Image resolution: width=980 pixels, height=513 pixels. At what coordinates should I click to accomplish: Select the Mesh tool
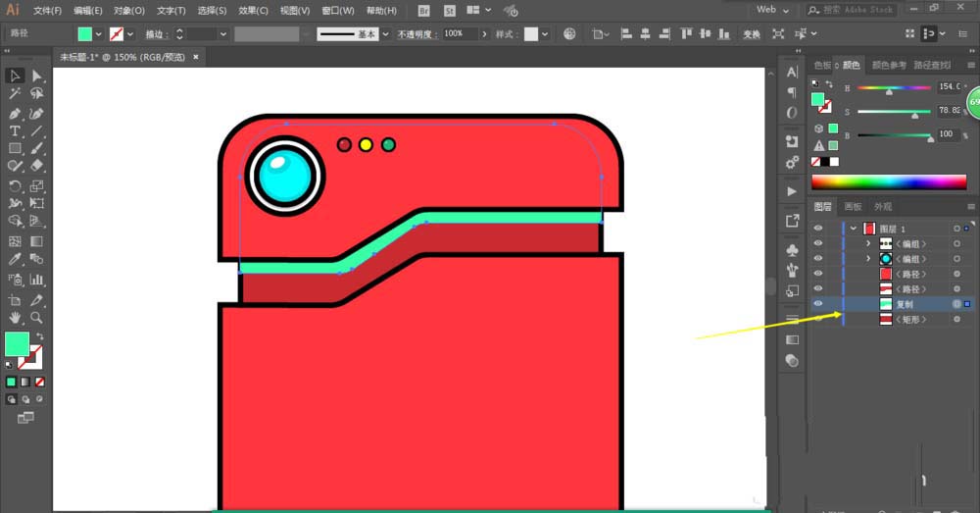point(15,241)
